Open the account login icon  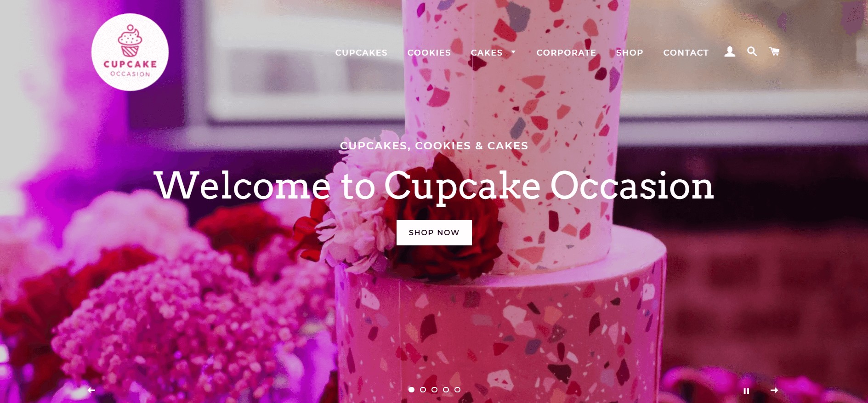tap(730, 51)
